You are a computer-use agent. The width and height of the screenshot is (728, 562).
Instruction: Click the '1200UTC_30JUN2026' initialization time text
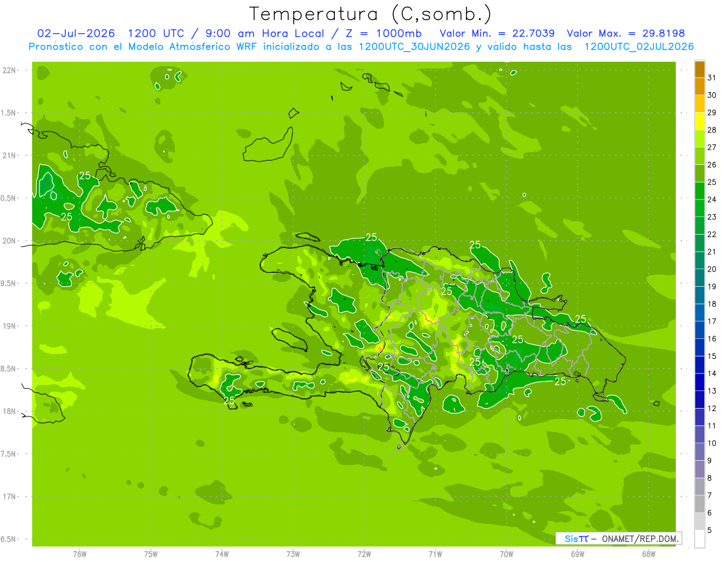click(414, 47)
